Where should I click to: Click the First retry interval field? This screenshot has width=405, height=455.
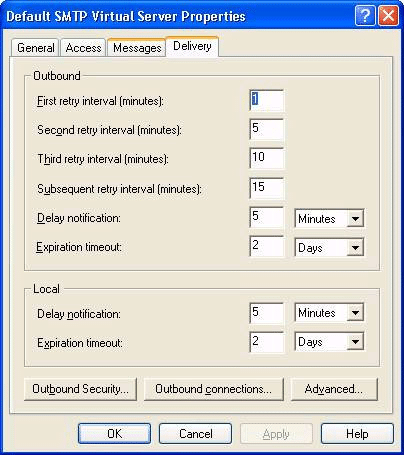266,100
